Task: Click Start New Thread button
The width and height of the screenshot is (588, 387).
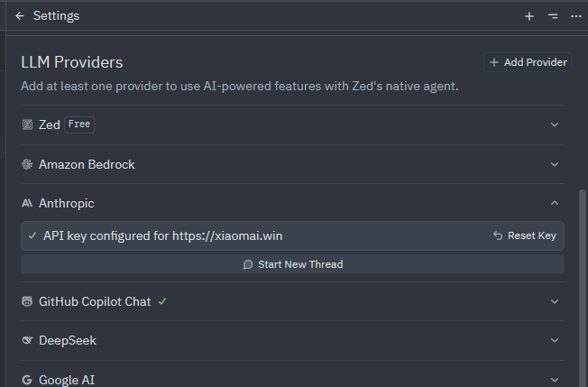Action: tap(292, 264)
